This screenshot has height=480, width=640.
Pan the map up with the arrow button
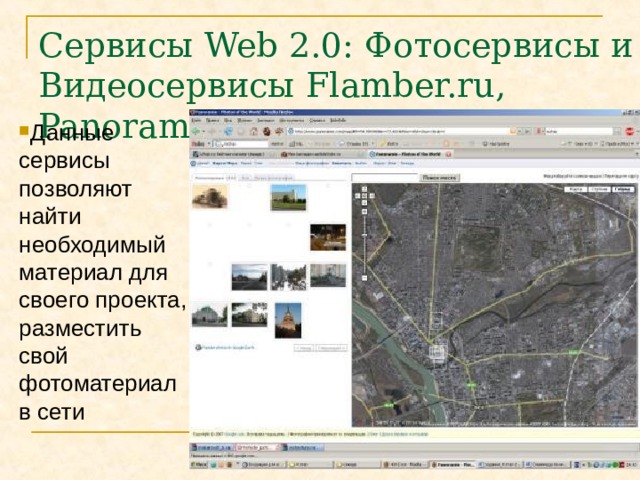tap(364, 189)
